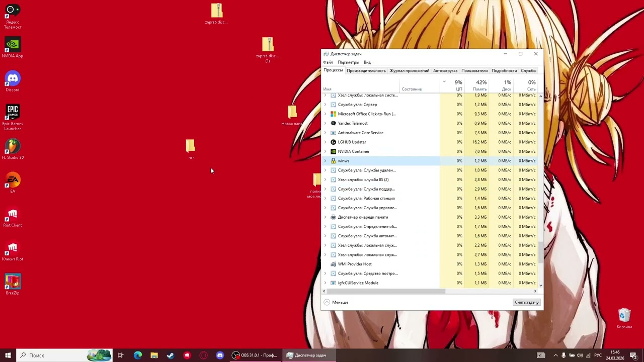The image size is (644, 362).
Task: Launch Microsoft Edge from the taskbar
Action: coord(137,355)
